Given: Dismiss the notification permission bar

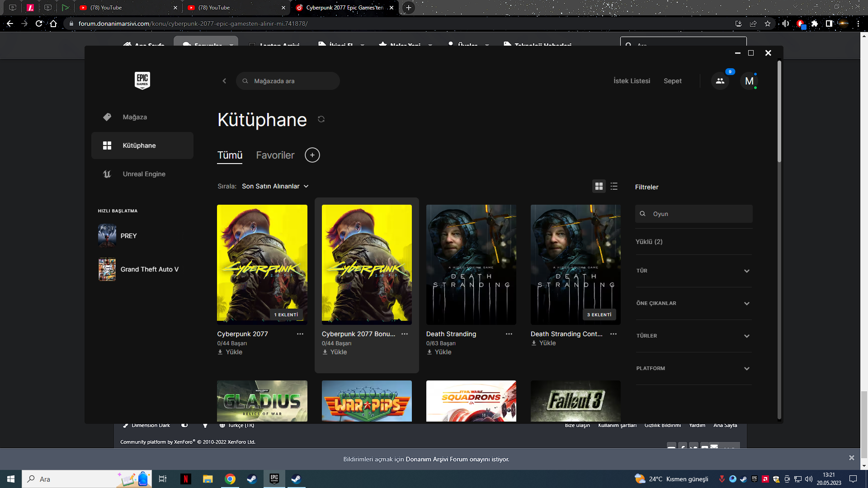Looking at the screenshot, I should point(852,458).
